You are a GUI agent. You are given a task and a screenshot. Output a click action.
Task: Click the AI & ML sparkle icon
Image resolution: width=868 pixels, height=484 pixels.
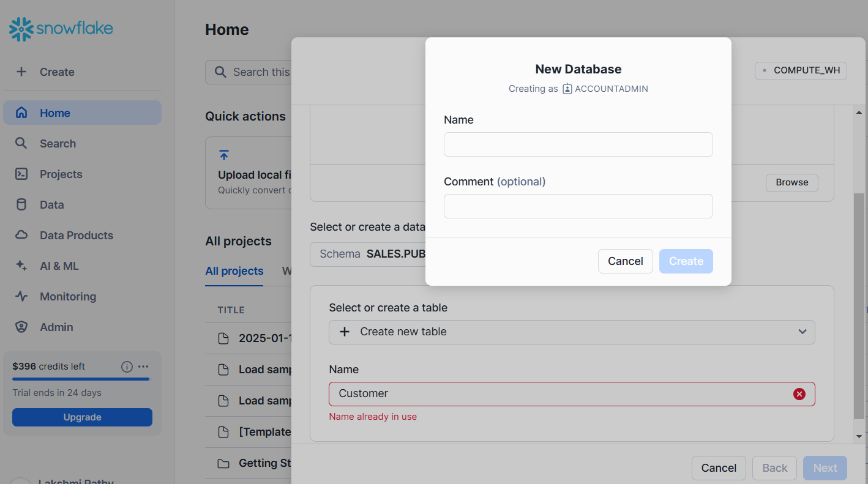pyautogui.click(x=21, y=266)
